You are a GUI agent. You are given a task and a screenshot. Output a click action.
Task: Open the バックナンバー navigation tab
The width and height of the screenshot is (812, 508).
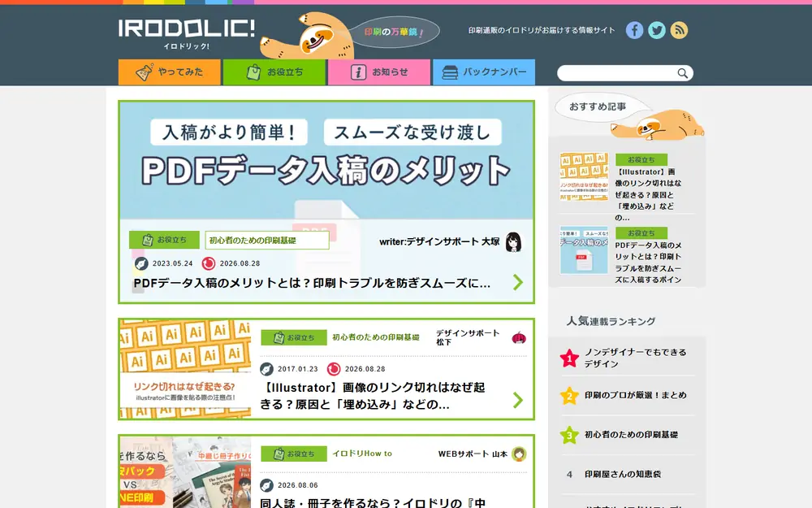tap(484, 72)
